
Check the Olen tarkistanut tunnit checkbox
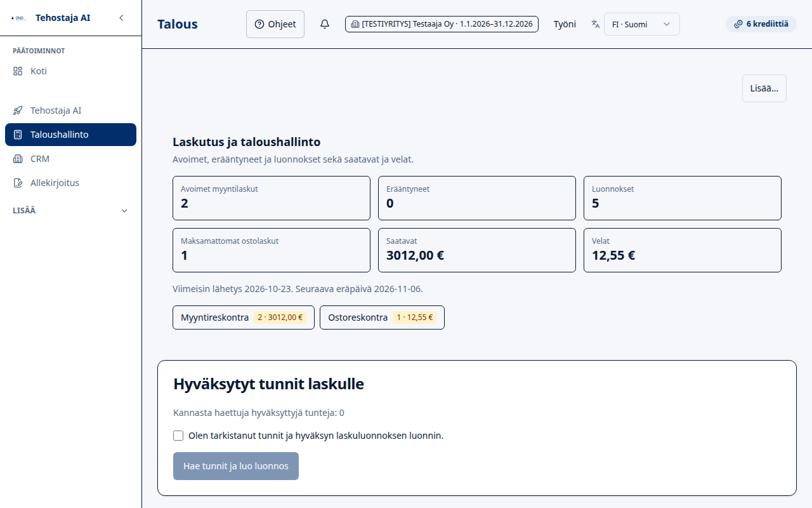point(178,436)
